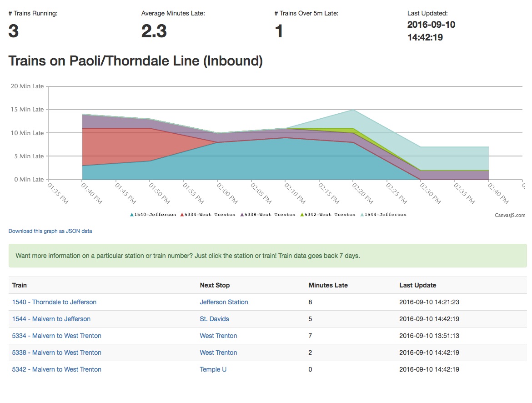Open train 1544 Malvern to Jefferson
Screen dimensions: 532x403
[51, 319]
